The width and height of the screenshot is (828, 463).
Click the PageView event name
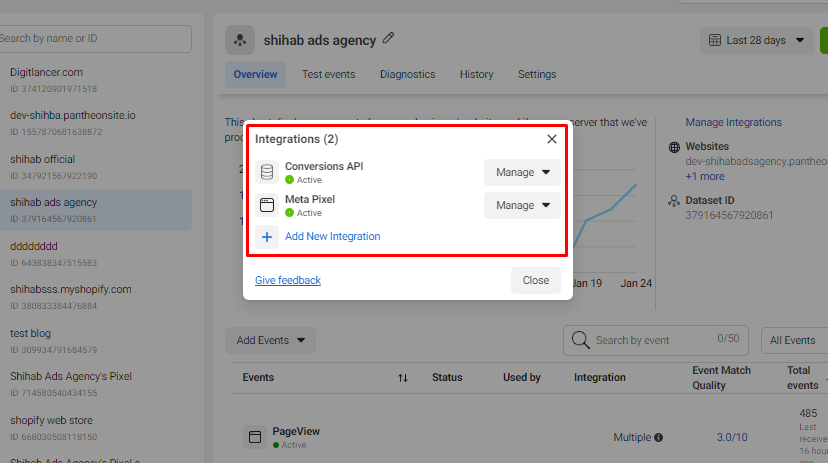296,431
